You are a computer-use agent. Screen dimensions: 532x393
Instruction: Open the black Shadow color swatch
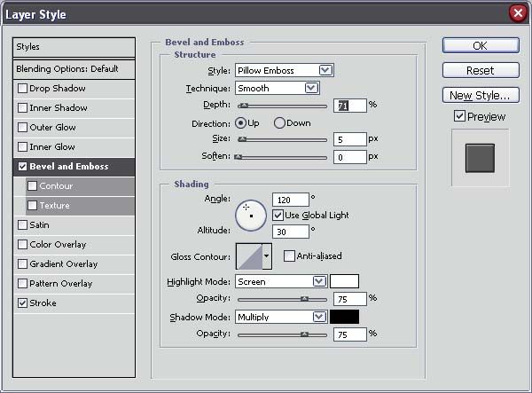(344, 317)
